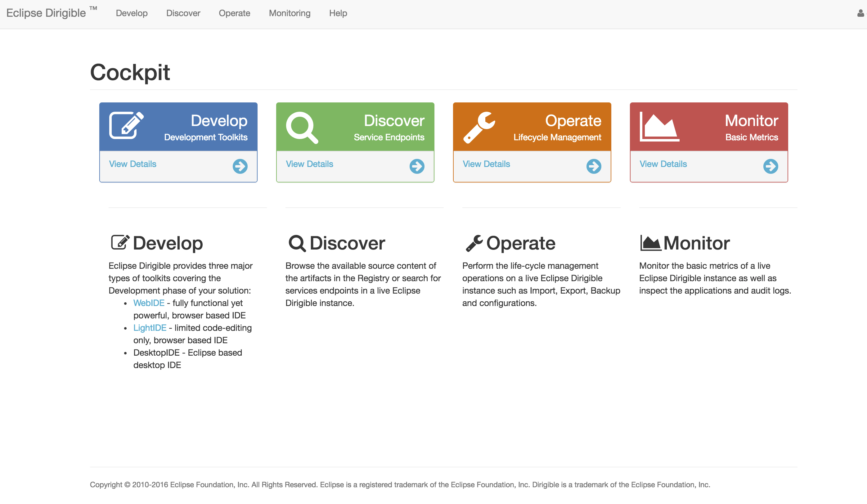This screenshot has width=867, height=504.
Task: Click the 'DesktopIDE - Eclipse based' list item
Action: [188, 358]
